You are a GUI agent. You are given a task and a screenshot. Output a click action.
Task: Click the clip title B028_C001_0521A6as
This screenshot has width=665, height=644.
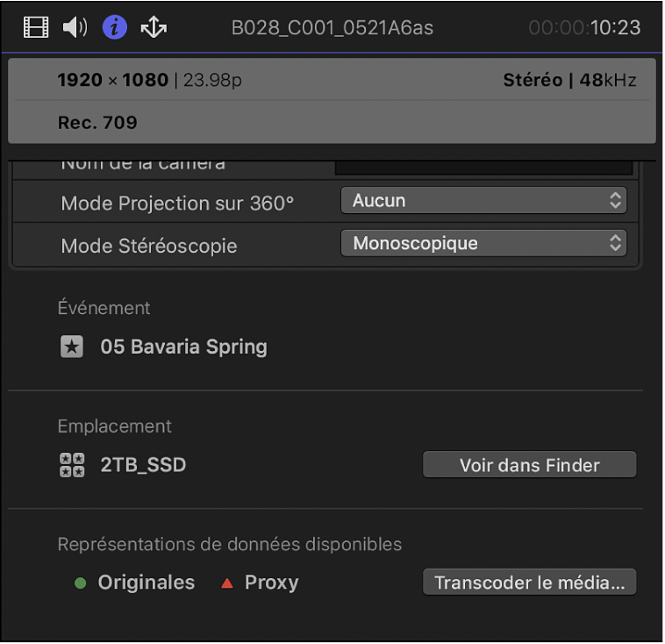(332, 28)
